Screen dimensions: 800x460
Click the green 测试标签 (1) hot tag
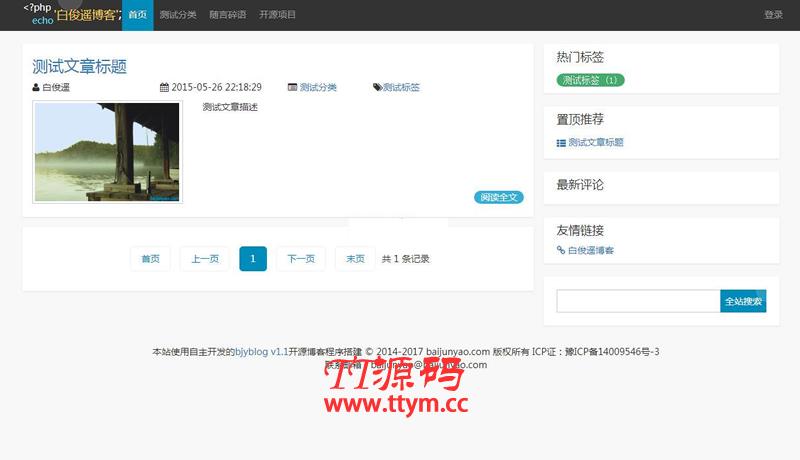[590, 80]
